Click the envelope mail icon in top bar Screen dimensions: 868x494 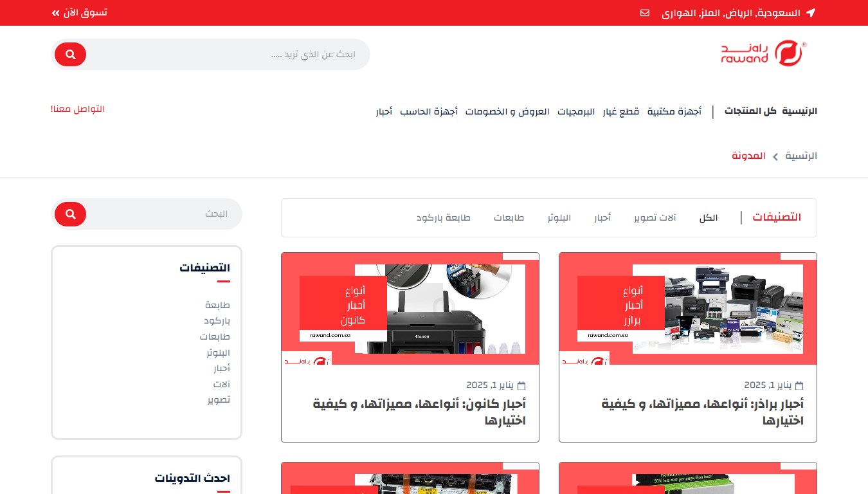click(645, 13)
